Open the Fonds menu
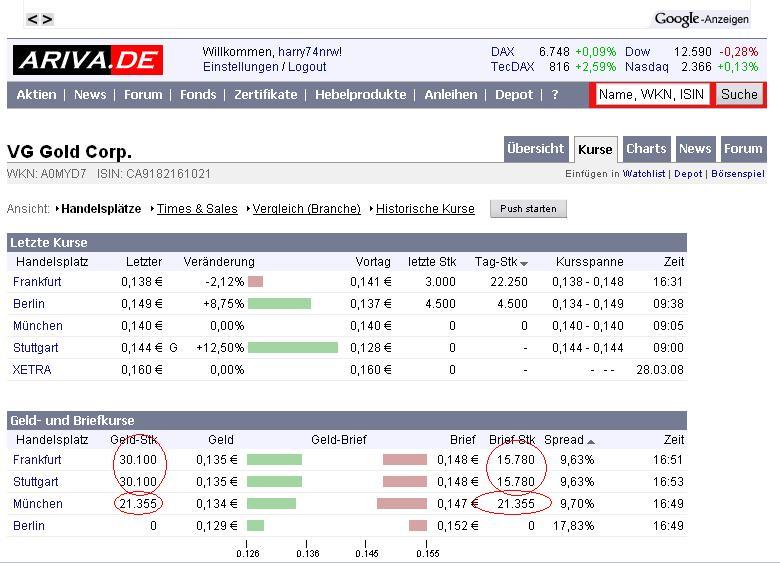The height and width of the screenshot is (563, 780). [x=198, y=94]
